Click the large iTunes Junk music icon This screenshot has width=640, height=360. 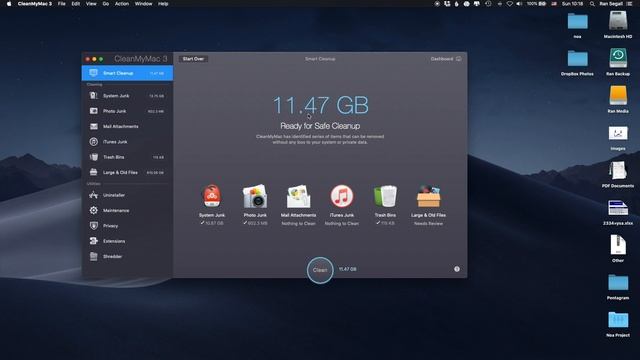click(342, 196)
